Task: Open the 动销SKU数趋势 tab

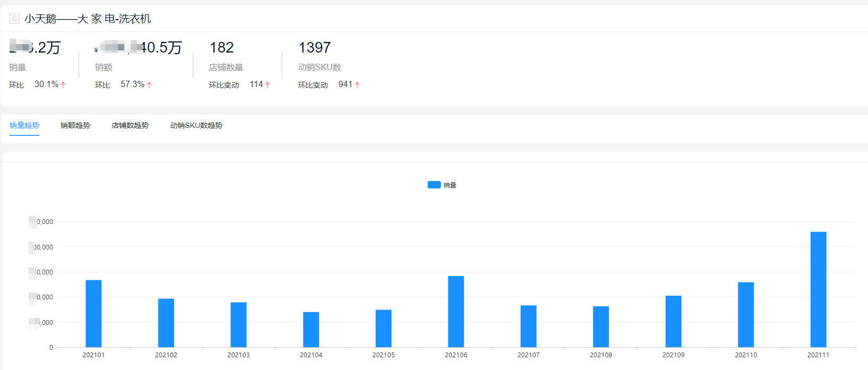Action: 197,125
